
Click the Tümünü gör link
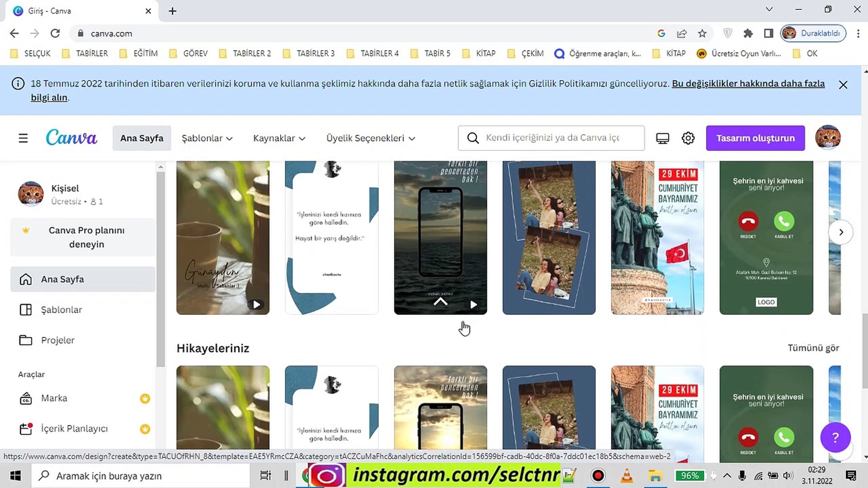pyautogui.click(x=813, y=348)
